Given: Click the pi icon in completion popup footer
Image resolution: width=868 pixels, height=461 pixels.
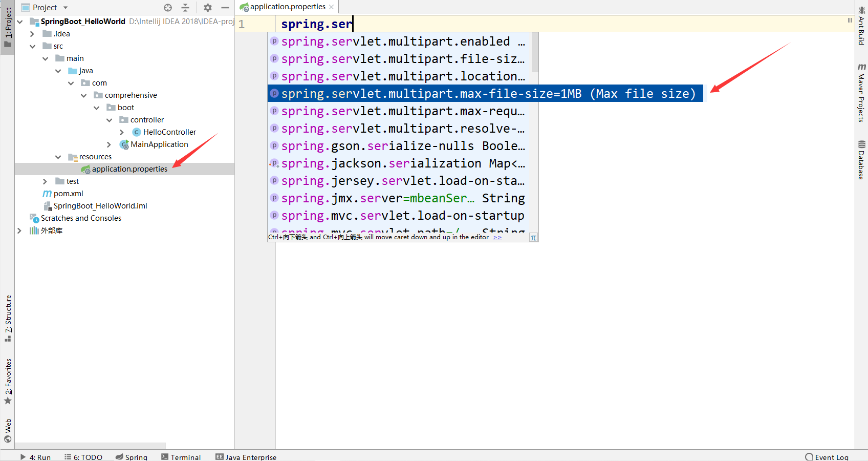Looking at the screenshot, I should [533, 238].
